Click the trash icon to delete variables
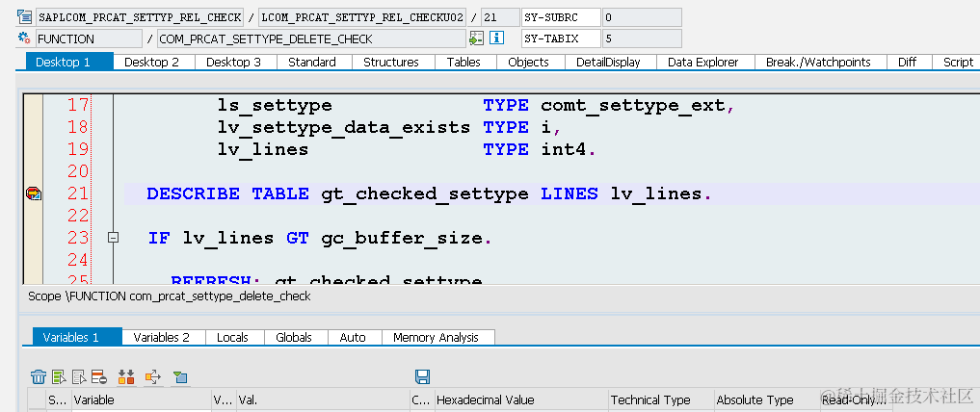 [39, 376]
